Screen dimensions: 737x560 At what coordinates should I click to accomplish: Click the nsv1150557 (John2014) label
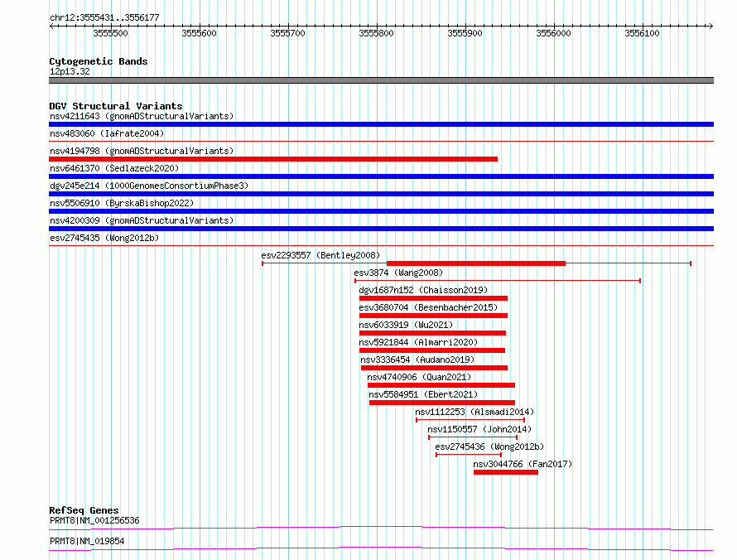click(479, 429)
